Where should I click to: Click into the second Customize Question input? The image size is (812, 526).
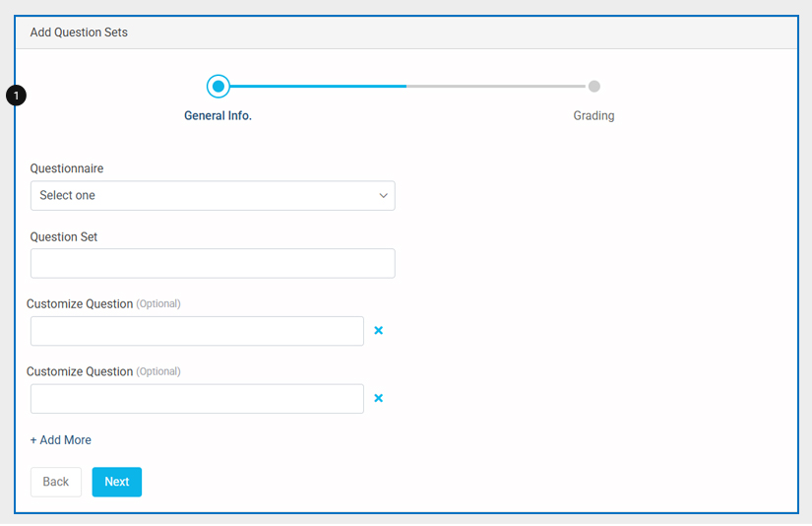pyautogui.click(x=197, y=399)
